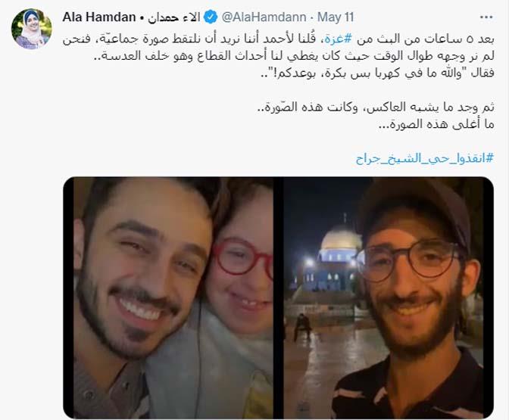
Task: Click the Arabic name الاء حمدان
Action: point(174,17)
